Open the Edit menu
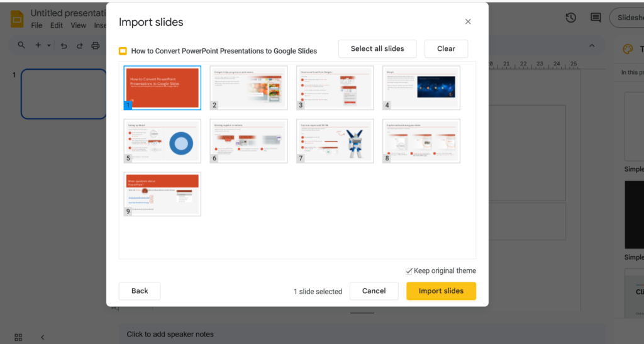Viewport: 644px width, 344px height. click(x=57, y=26)
